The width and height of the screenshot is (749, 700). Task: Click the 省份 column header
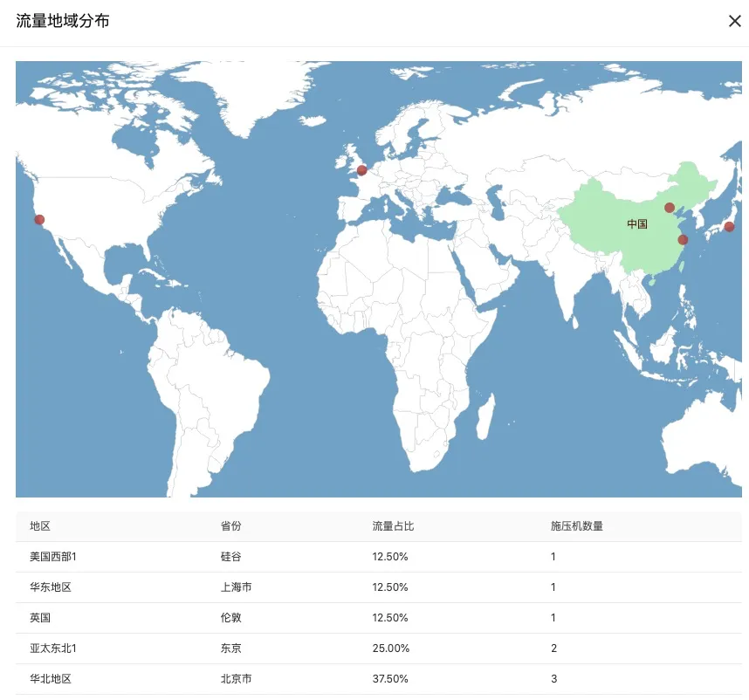(230, 526)
